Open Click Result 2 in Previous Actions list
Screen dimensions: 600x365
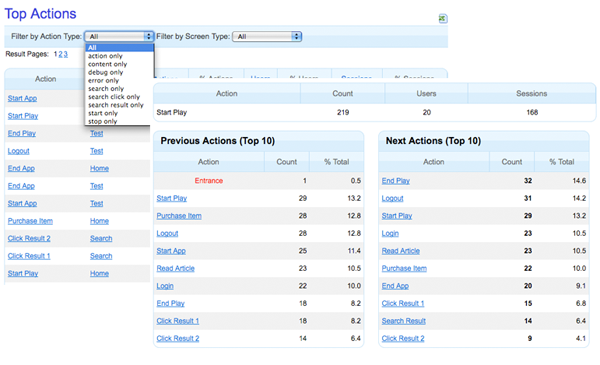(178, 339)
